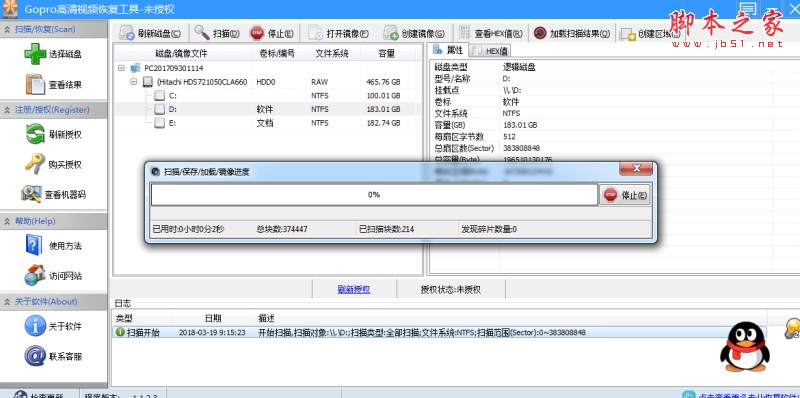Screen dimensions: 800x398
Task: Click 加载扫描结果 toolbar button
Action: [572, 34]
